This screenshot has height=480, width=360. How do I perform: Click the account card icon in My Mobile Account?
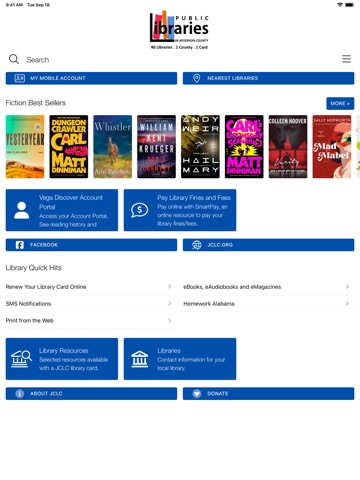pos(20,78)
